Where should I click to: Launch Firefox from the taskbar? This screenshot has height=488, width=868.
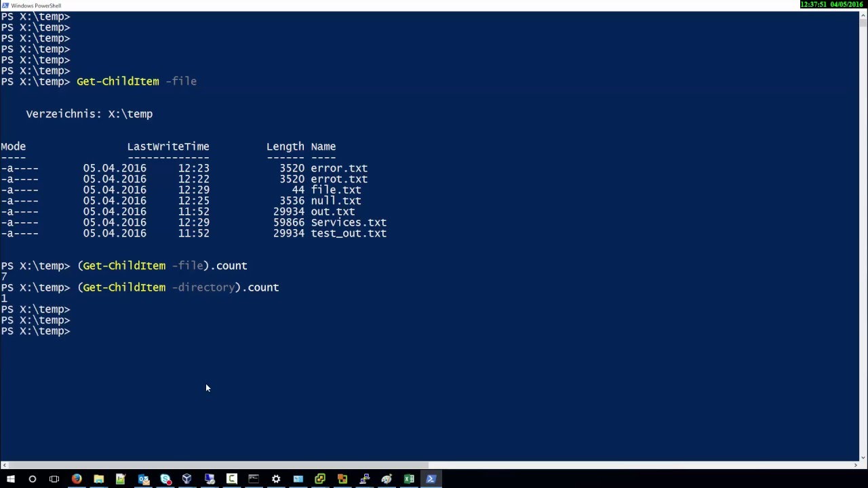click(77, 479)
